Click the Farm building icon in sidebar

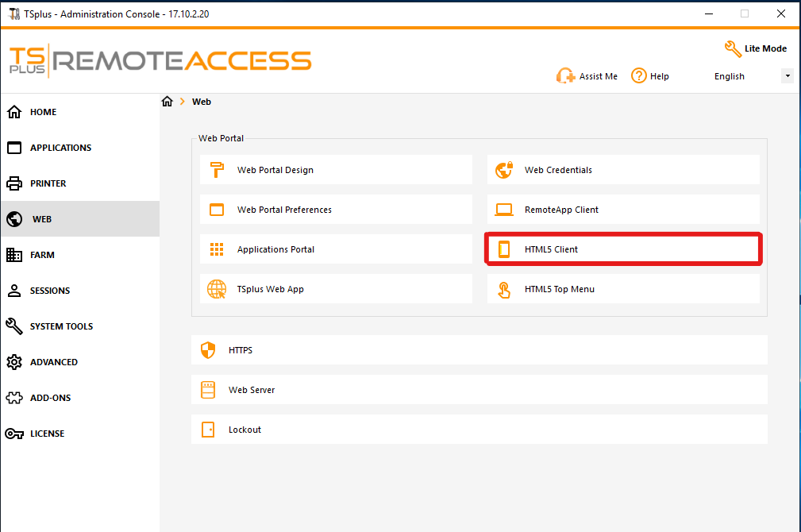point(14,255)
